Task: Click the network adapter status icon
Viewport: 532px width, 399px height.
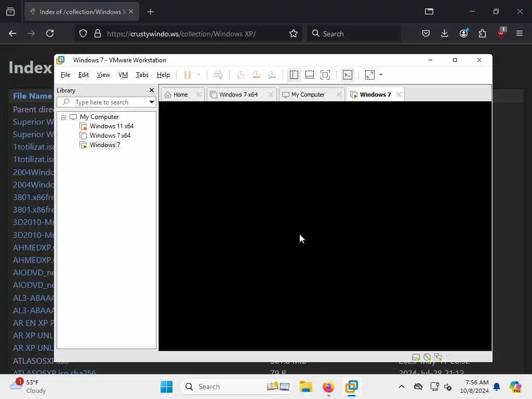Action: [438, 357]
